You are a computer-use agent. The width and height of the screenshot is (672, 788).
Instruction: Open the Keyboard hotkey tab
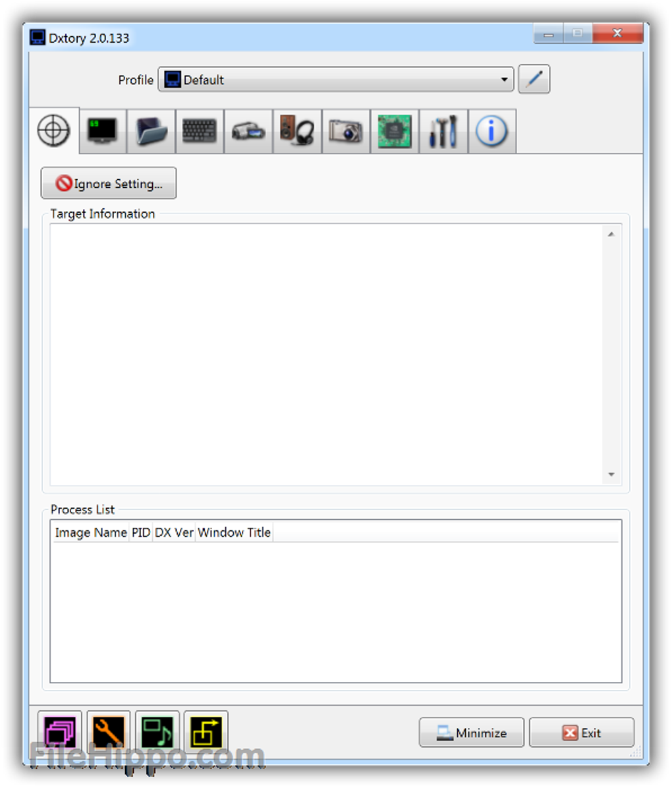click(x=200, y=131)
